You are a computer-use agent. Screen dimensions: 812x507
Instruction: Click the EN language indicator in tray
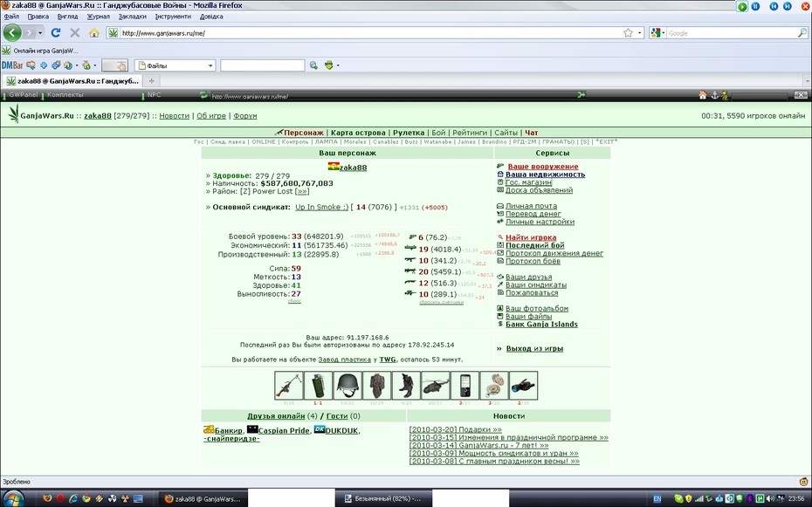(x=657, y=499)
